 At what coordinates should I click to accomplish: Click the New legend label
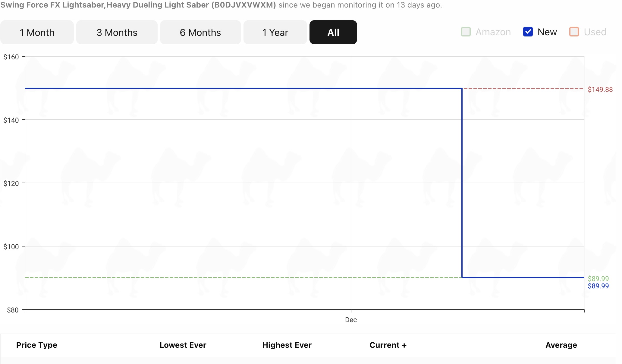[547, 32]
